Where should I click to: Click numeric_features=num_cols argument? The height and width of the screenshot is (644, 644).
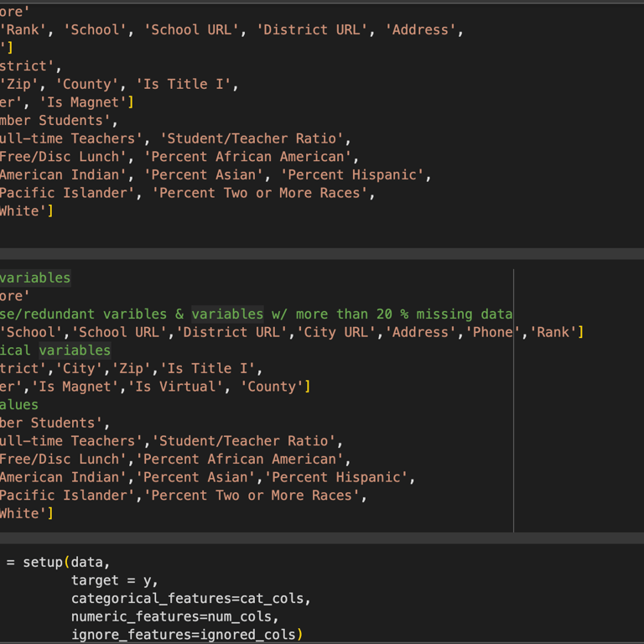click(174, 617)
